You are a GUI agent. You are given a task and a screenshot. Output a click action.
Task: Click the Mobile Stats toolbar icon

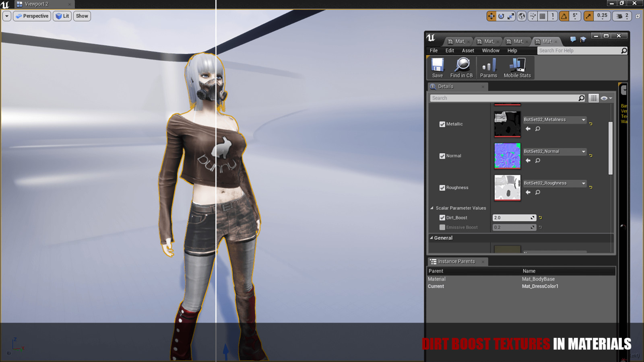pos(517,68)
